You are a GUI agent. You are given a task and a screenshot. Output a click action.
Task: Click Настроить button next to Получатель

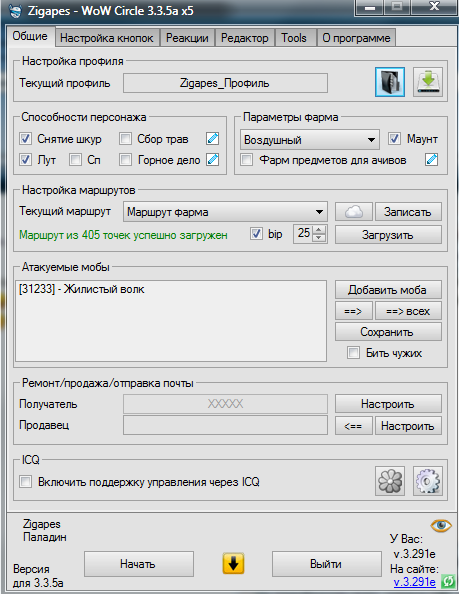click(x=388, y=403)
